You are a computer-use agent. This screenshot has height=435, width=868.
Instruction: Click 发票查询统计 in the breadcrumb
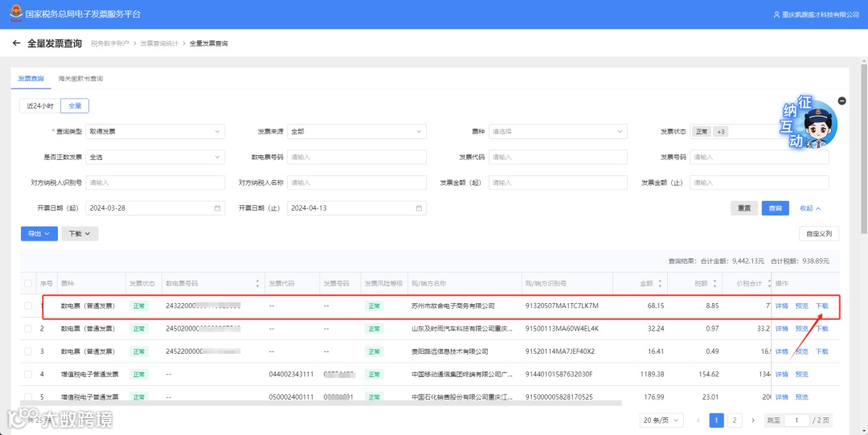[159, 43]
